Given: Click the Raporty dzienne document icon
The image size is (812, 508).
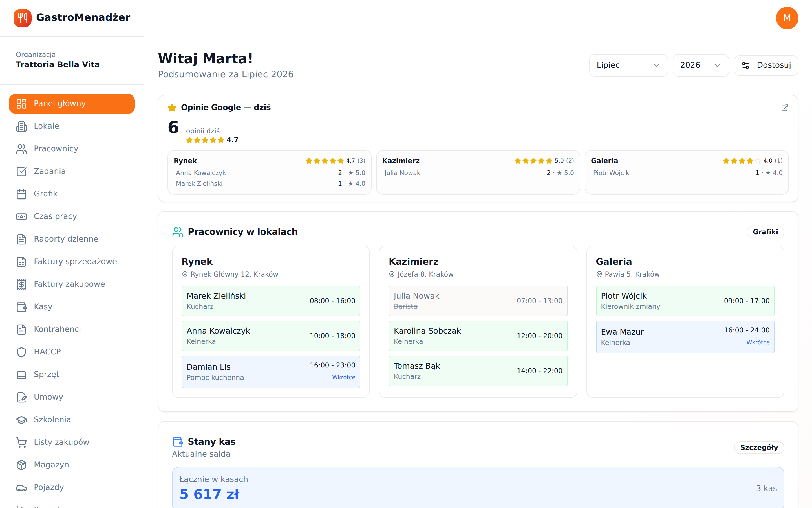Looking at the screenshot, I should pyautogui.click(x=21, y=239).
